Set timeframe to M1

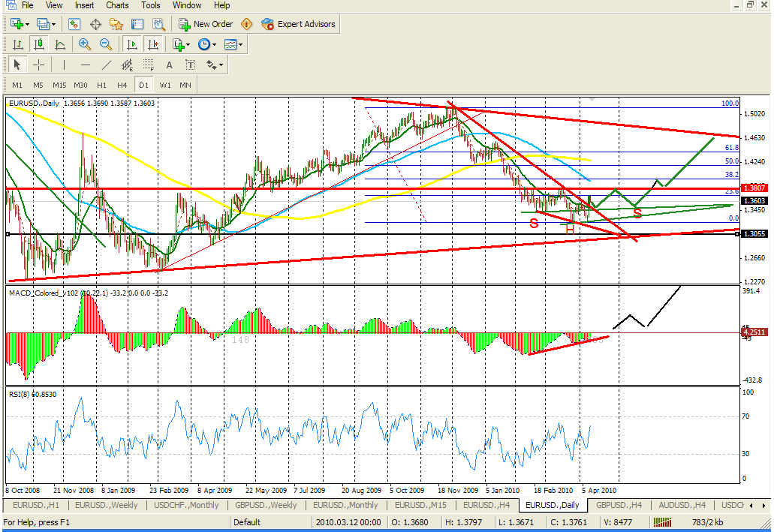[17, 85]
